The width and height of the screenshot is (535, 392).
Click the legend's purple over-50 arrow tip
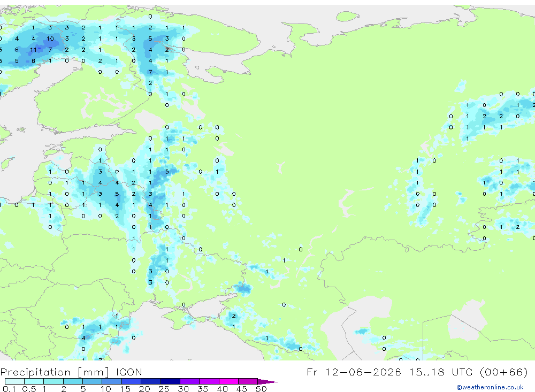(x=268, y=381)
